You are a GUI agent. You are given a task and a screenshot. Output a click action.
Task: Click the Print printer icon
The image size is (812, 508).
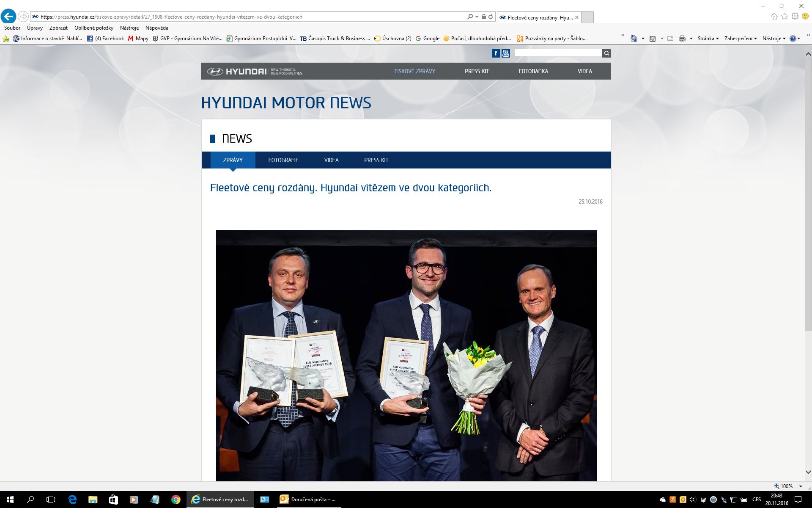tap(682, 39)
